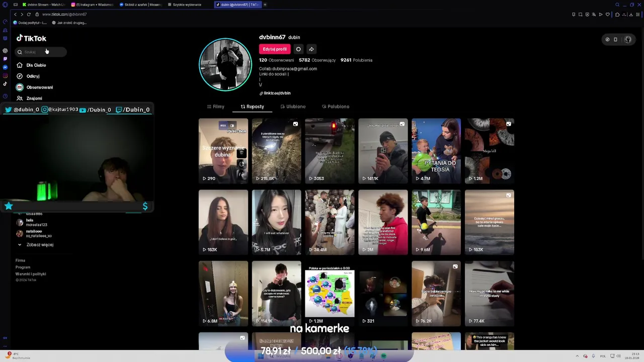Open the Odkryj page

[x=28, y=76]
